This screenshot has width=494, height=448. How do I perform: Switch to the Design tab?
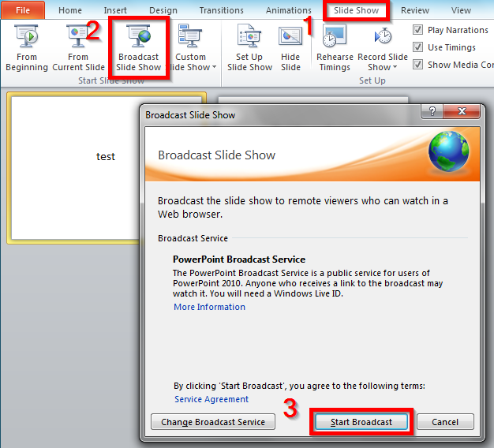pos(163,10)
